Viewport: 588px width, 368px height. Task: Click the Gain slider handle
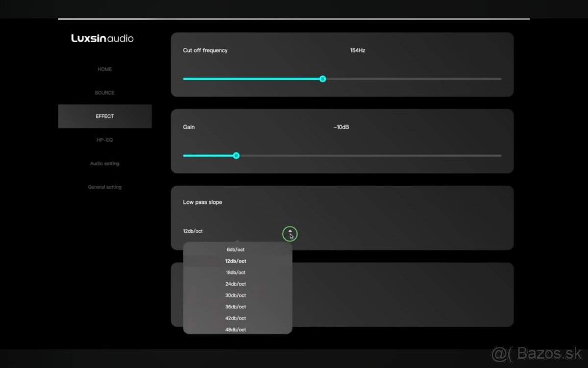(x=236, y=156)
